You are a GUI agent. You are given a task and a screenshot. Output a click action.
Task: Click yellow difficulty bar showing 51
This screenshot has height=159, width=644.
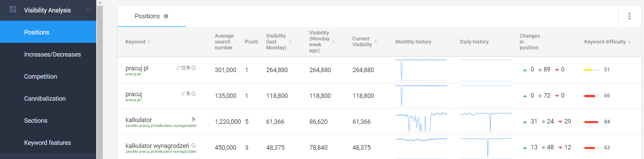[592, 70]
